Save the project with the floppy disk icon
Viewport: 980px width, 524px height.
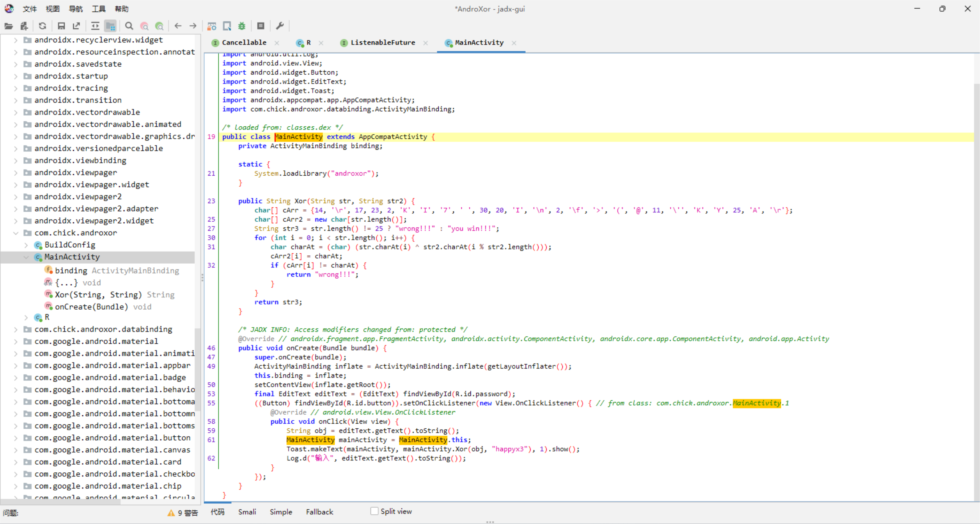click(61, 26)
